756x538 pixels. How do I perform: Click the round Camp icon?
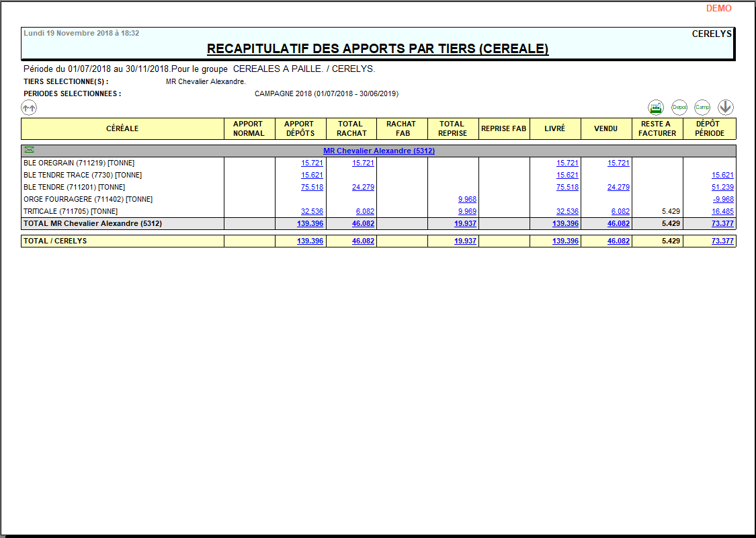tap(702, 107)
